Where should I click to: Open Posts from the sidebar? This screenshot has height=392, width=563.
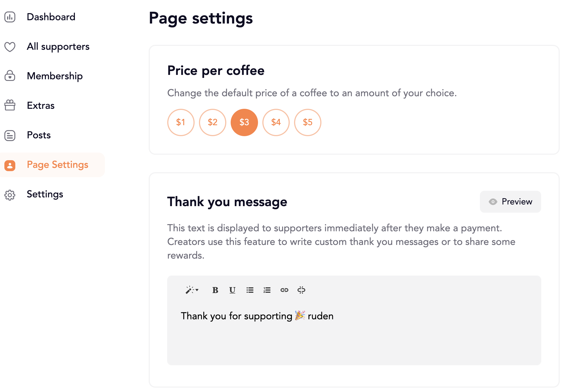(x=39, y=135)
